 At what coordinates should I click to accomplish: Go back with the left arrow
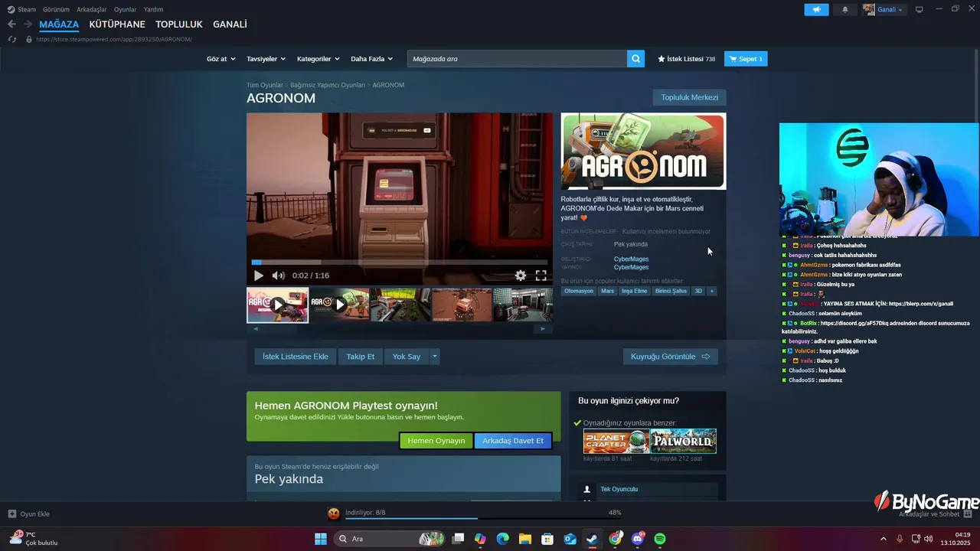[11, 24]
